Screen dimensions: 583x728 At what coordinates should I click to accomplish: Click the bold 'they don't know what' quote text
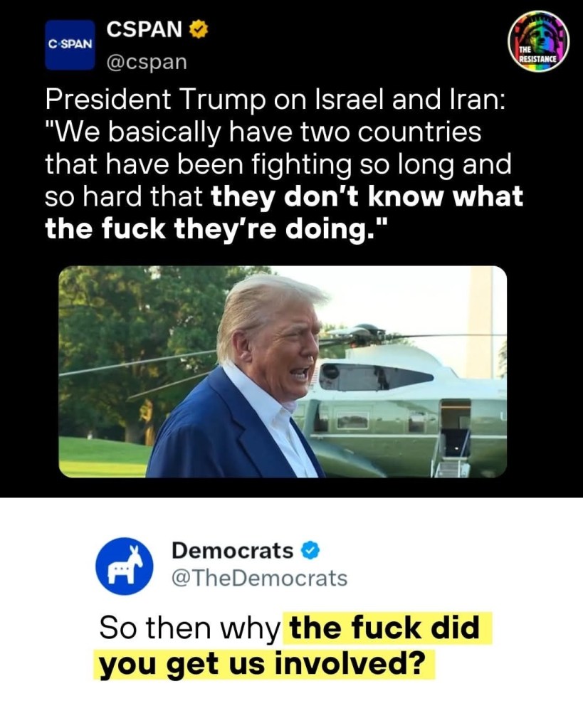click(367, 196)
